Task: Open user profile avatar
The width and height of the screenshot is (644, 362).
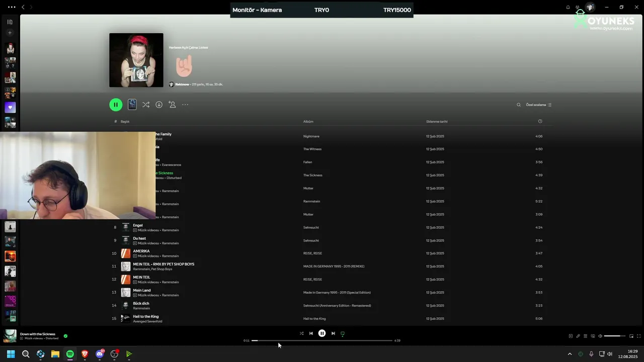Action: tap(590, 7)
